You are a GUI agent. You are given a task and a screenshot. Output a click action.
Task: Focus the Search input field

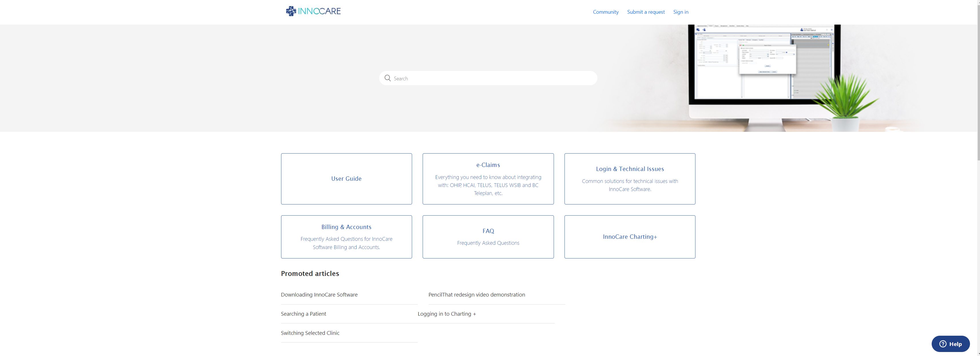point(488,78)
